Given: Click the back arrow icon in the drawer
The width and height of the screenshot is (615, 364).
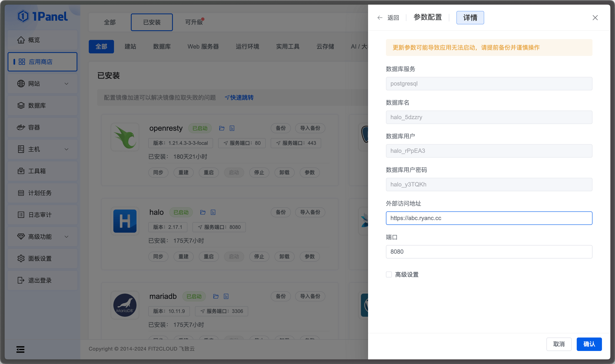Looking at the screenshot, I should pos(380,18).
